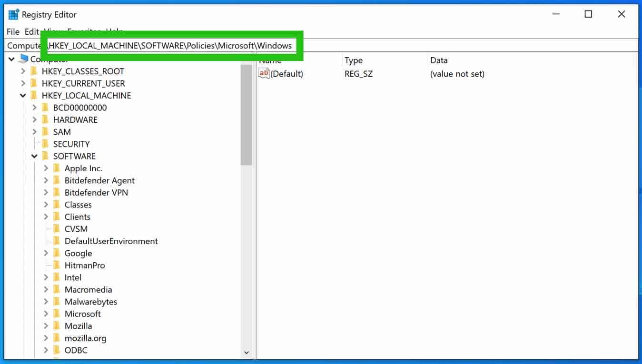Collapse HKEY_LOCAL_MACHINE chevron

[23, 96]
